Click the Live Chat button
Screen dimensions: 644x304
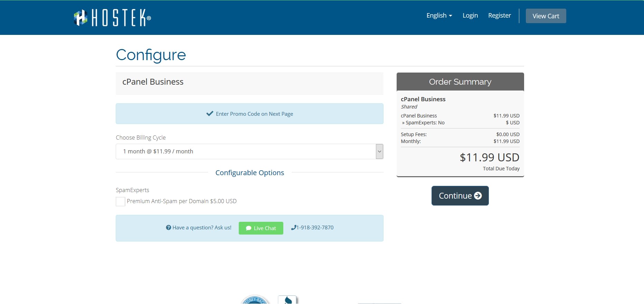tap(261, 228)
